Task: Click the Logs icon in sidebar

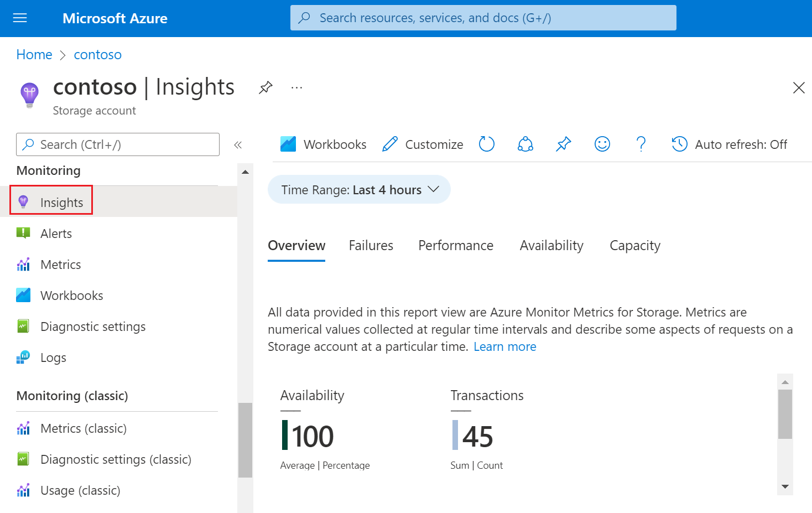Action: point(23,357)
